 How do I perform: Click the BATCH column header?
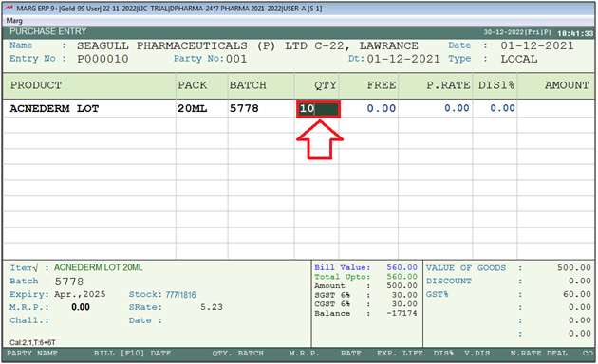point(248,85)
